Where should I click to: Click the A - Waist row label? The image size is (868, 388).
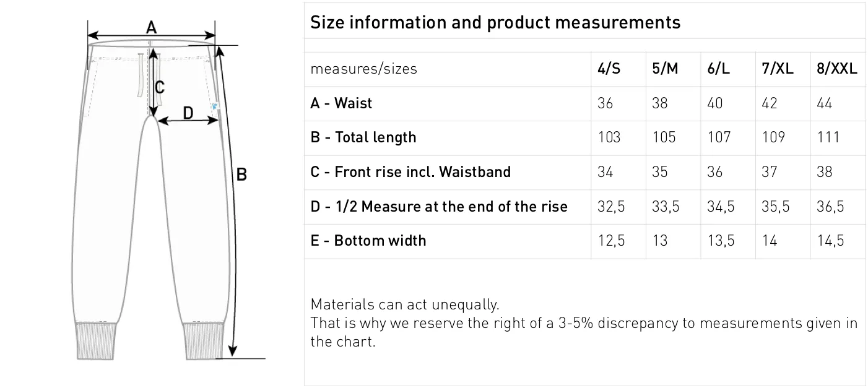point(341,103)
